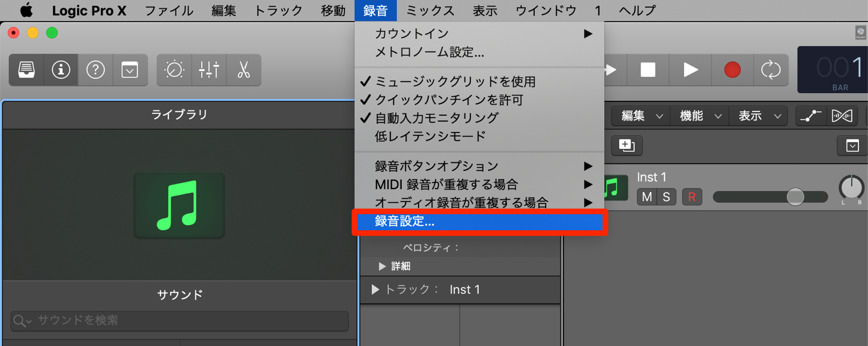
Task: Open the Editors scissors icon
Action: click(x=244, y=70)
